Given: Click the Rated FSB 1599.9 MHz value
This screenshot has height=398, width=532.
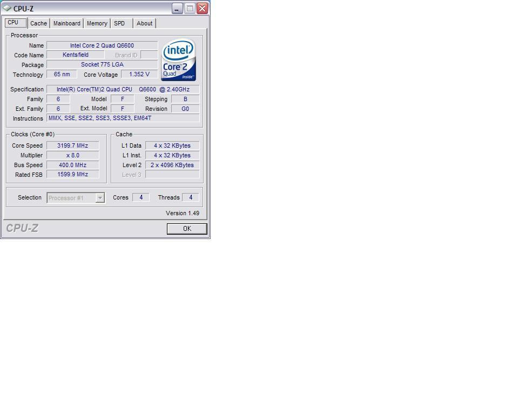Looking at the screenshot, I should tap(72, 174).
